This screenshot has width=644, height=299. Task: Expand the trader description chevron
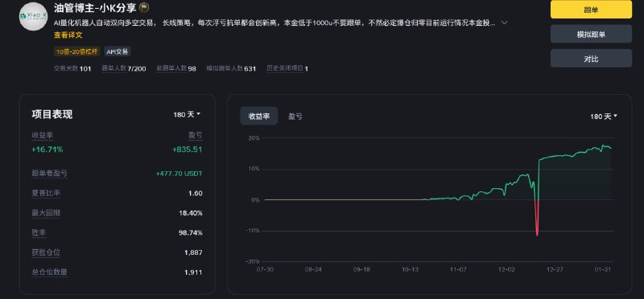[x=505, y=23]
